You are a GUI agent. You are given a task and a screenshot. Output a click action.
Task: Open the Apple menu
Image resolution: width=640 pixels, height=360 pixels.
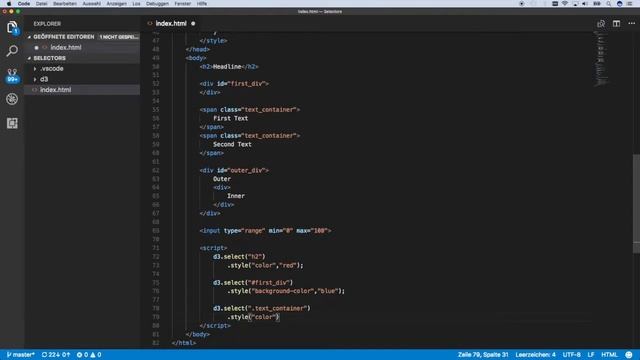click(x=9, y=4)
